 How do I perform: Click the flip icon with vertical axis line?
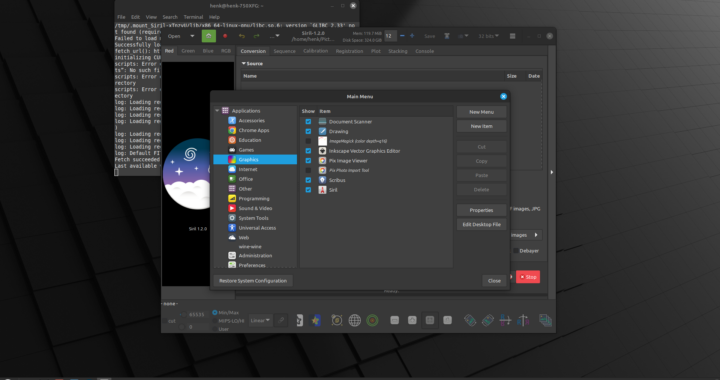pos(523,320)
